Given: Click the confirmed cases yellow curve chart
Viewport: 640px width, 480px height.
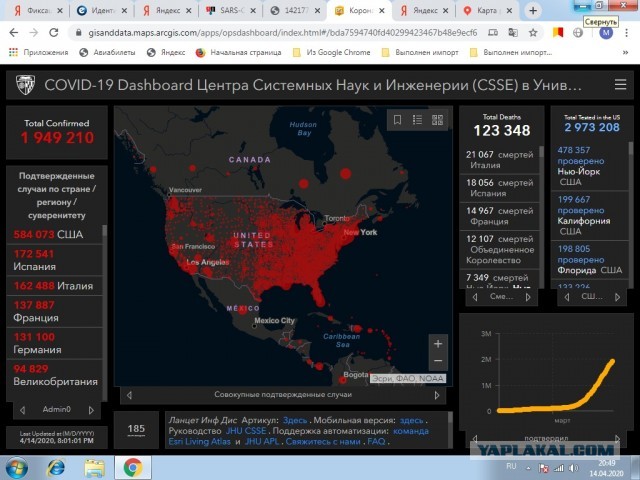Looking at the screenshot, I should point(555,386).
